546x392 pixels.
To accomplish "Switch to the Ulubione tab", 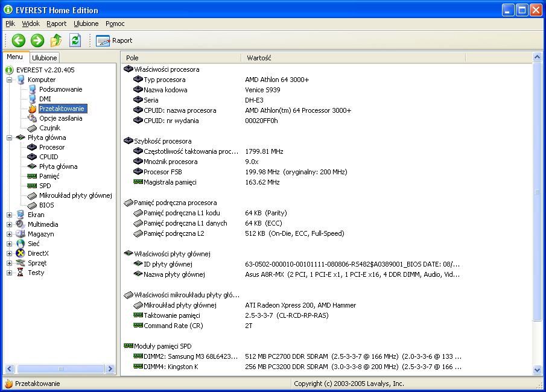I will click(x=44, y=58).
